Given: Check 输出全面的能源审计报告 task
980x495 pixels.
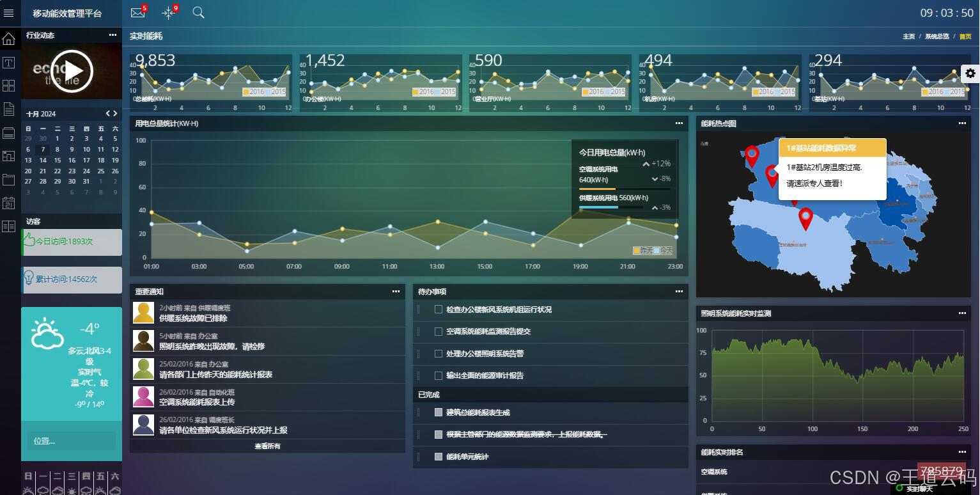Looking at the screenshot, I should click(439, 375).
